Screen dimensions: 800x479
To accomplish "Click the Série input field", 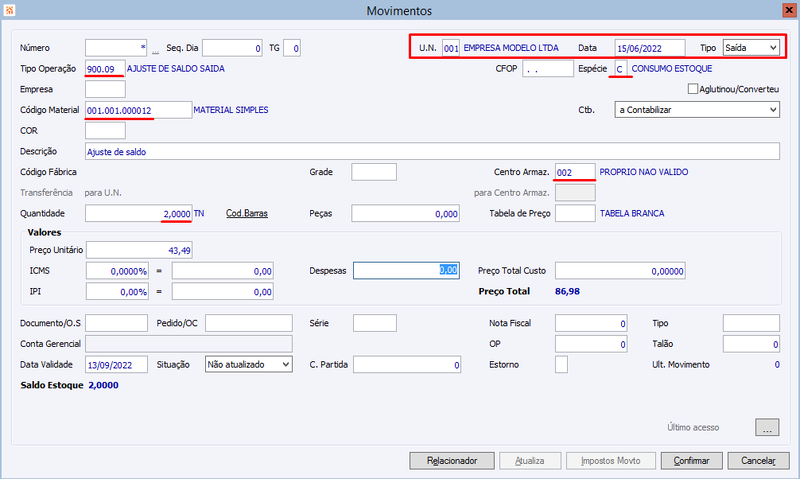I will coord(374,323).
